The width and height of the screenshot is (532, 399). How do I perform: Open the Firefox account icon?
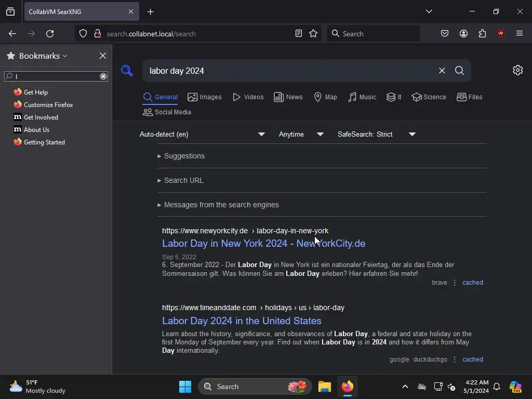[463, 33]
